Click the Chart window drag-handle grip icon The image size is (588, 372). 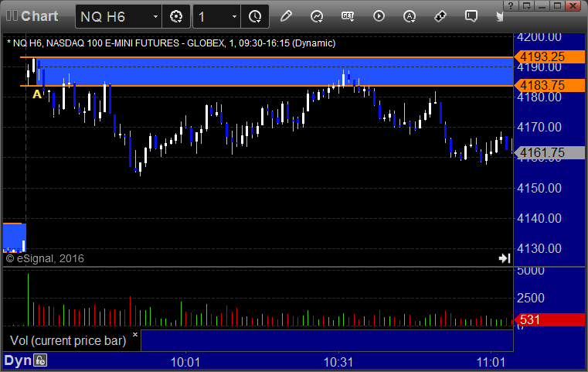click(12, 16)
